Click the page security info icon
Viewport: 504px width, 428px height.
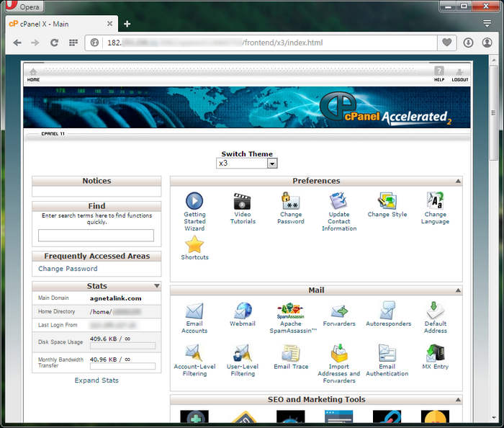click(x=94, y=43)
